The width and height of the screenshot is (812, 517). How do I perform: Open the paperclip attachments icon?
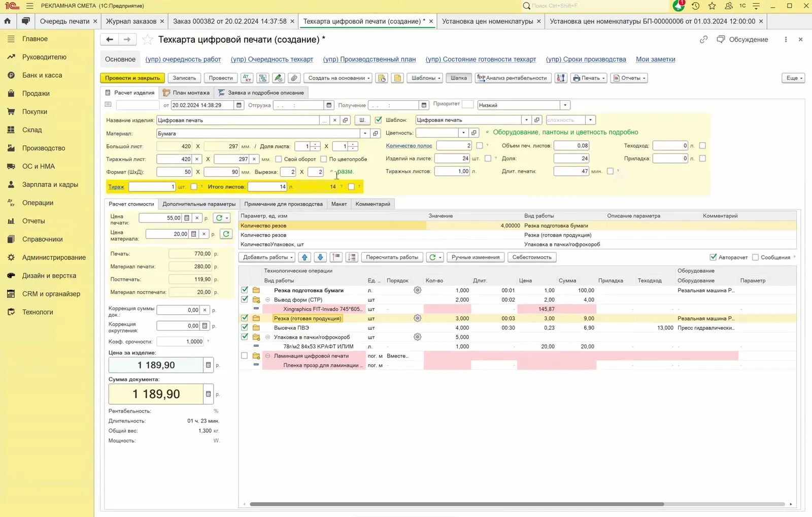click(294, 78)
